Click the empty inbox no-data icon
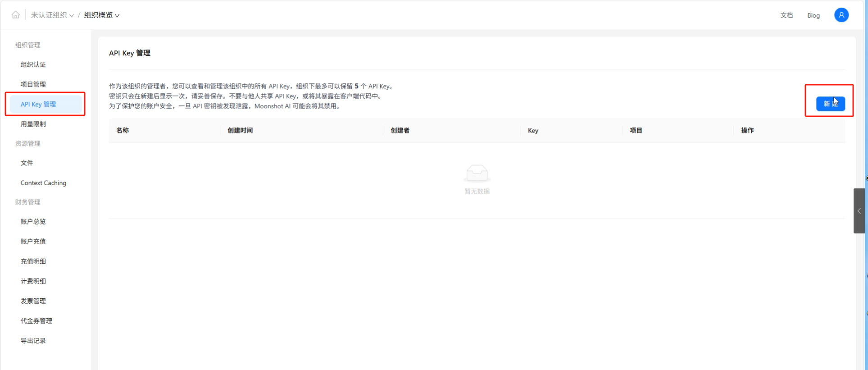The width and height of the screenshot is (868, 370). tap(477, 174)
